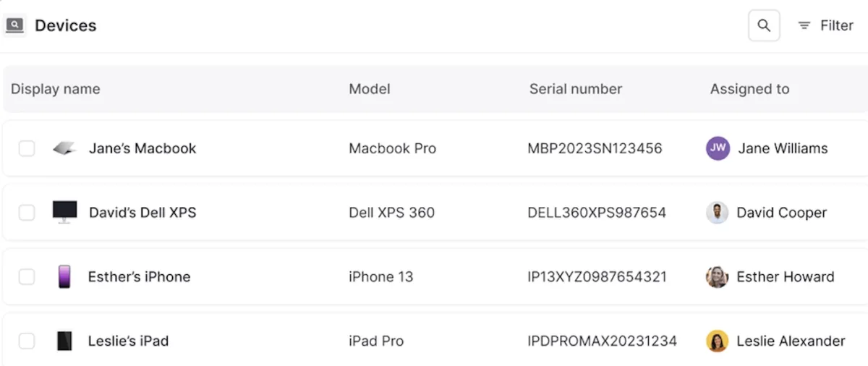Check the box for Jane's Macbook
The height and width of the screenshot is (366, 868).
point(27,148)
